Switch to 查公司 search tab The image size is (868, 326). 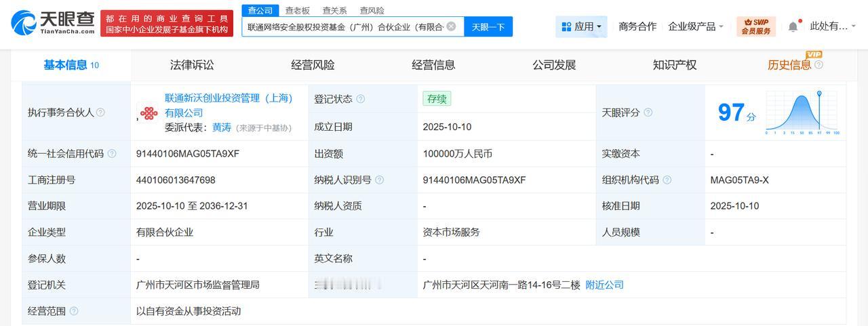click(x=260, y=10)
